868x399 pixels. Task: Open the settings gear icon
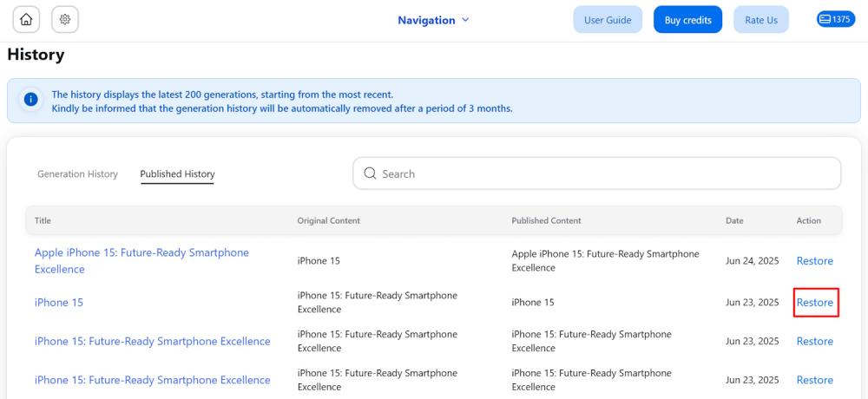click(65, 20)
